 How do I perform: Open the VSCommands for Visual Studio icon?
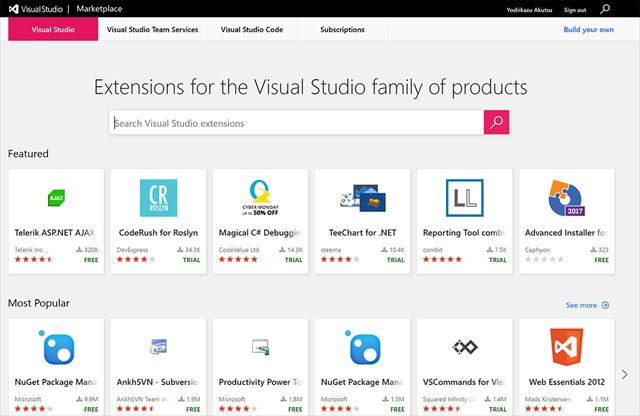point(464,347)
